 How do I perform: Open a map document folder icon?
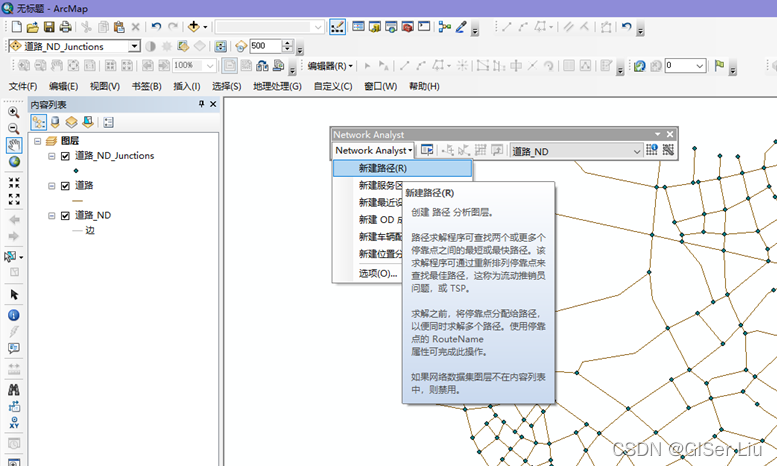(33, 27)
